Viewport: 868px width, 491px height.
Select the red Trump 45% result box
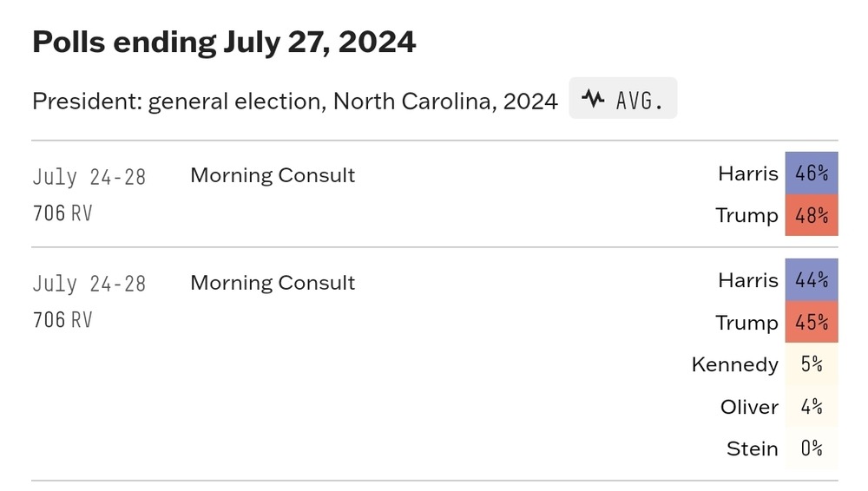point(812,322)
